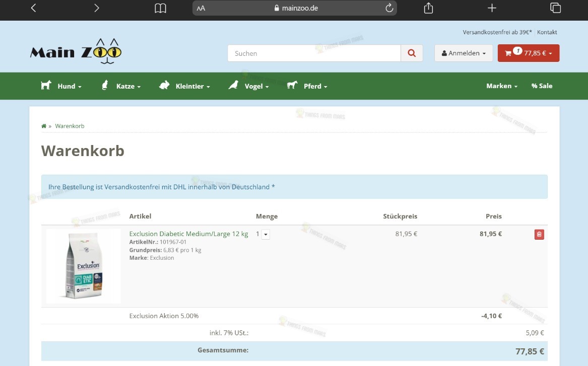Focus the Suchen search field

(314, 53)
